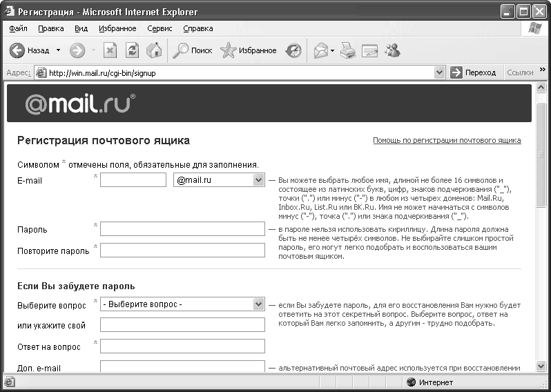Go to the Home page icon

154,50
